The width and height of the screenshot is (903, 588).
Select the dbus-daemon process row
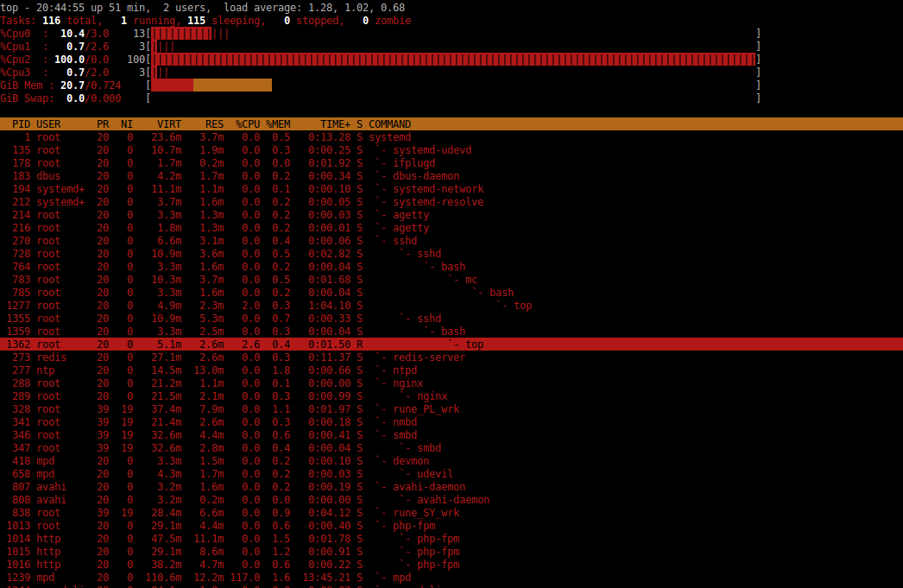(451, 176)
